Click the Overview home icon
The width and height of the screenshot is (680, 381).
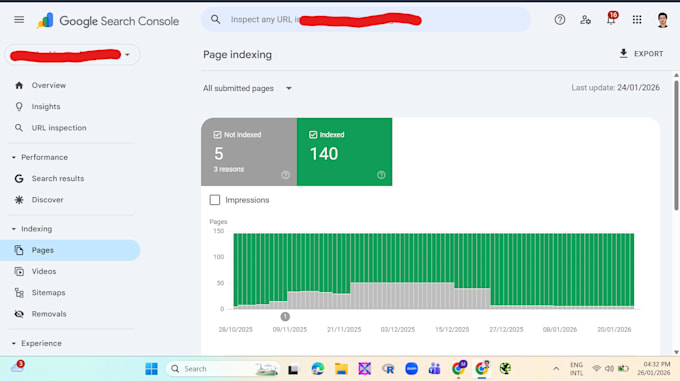point(19,85)
